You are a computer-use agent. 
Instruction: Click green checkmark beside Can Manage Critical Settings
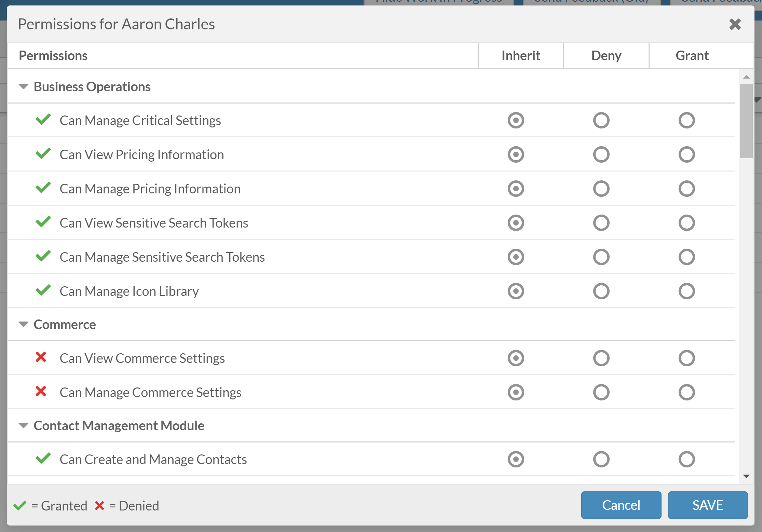click(43, 120)
